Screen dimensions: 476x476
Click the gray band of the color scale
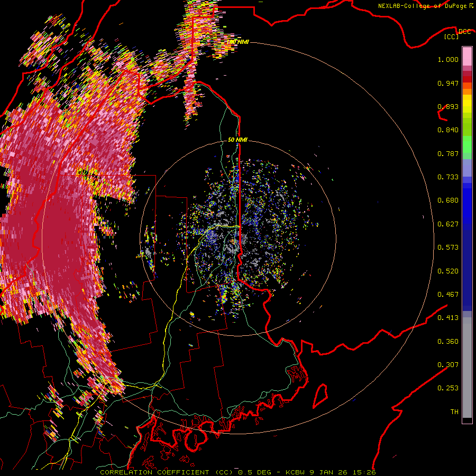(467, 368)
